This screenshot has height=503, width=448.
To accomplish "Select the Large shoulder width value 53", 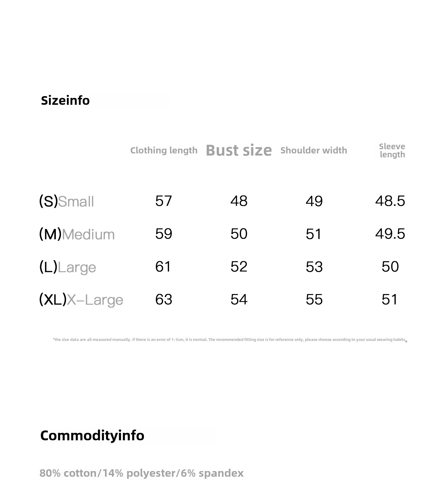I will coord(314,267).
